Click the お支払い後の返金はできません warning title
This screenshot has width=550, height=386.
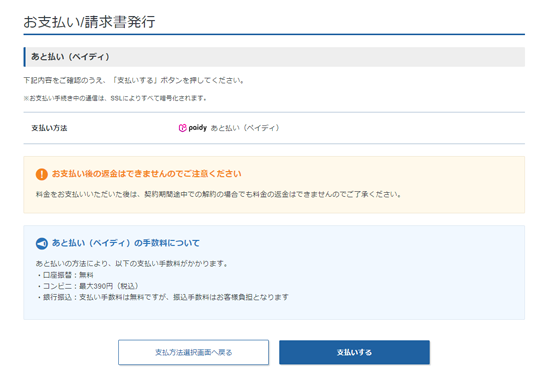click(x=147, y=174)
